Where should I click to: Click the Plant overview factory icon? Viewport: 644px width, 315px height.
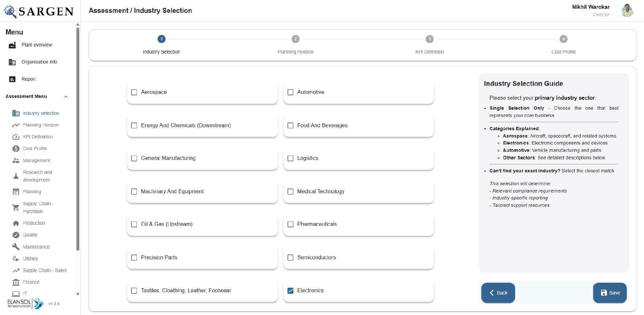[12, 45]
